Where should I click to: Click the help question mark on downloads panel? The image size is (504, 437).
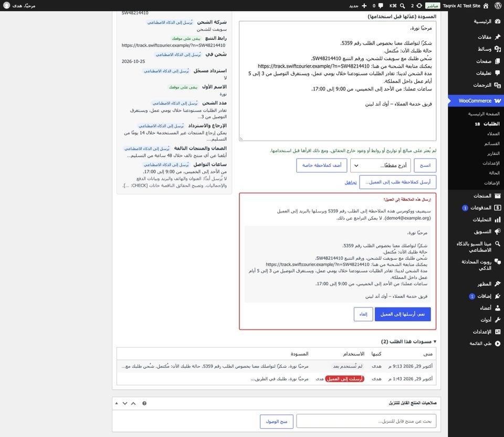(144, 403)
